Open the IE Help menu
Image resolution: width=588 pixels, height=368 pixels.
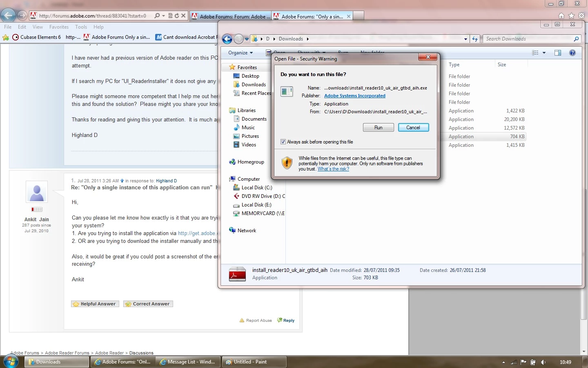tap(98, 27)
